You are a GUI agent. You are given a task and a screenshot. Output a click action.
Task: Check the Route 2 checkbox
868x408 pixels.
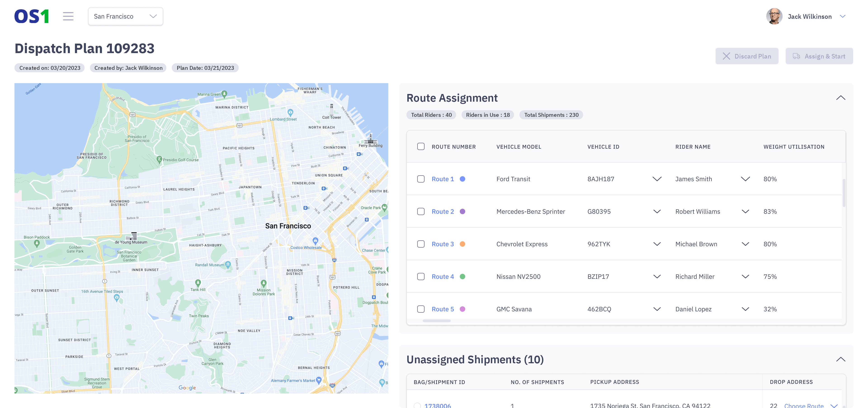pos(420,212)
